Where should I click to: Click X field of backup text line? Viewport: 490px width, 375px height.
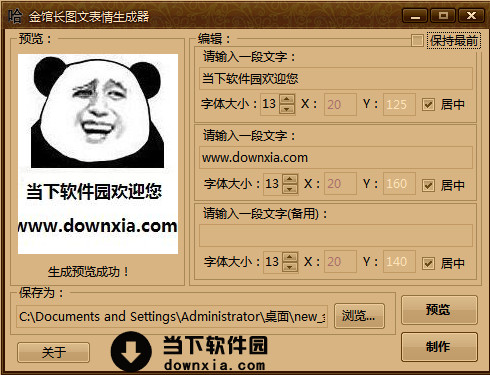(x=340, y=262)
